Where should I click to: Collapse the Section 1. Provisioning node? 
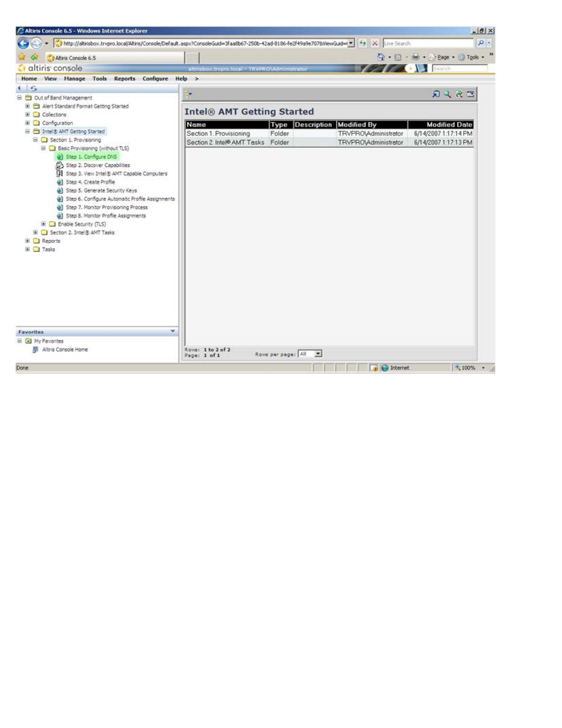tap(35, 140)
